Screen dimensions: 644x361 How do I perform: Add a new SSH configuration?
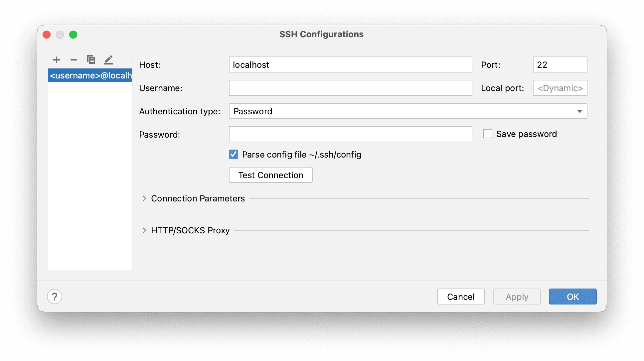pos(57,60)
